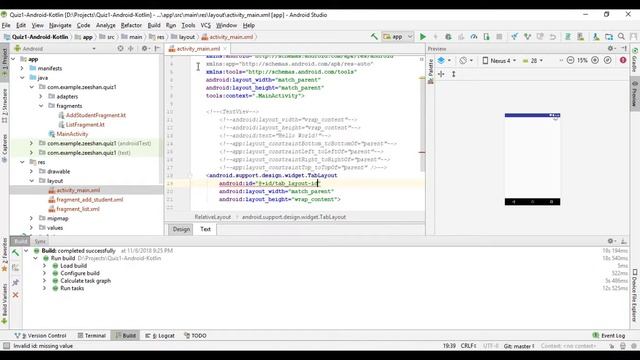Click the hide Project panel icon
Viewport: 640px width, 360px height.
point(157,48)
